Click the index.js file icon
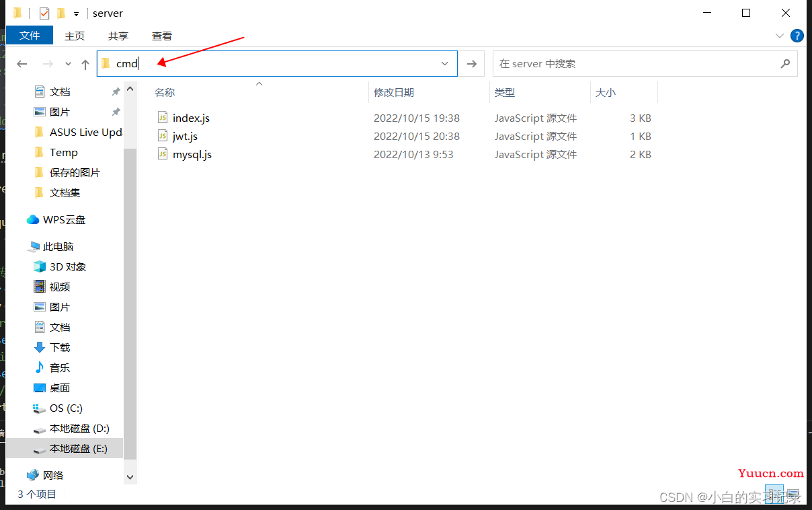 coord(162,118)
